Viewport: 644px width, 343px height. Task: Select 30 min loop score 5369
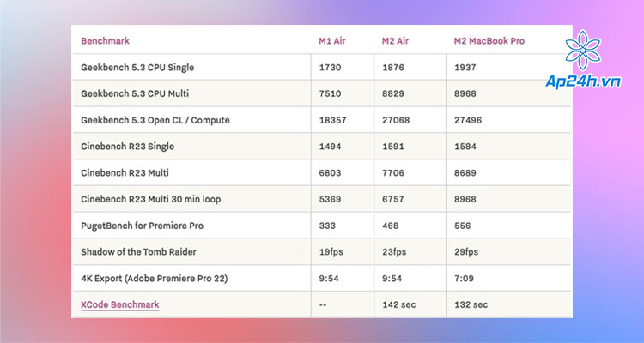tap(331, 199)
